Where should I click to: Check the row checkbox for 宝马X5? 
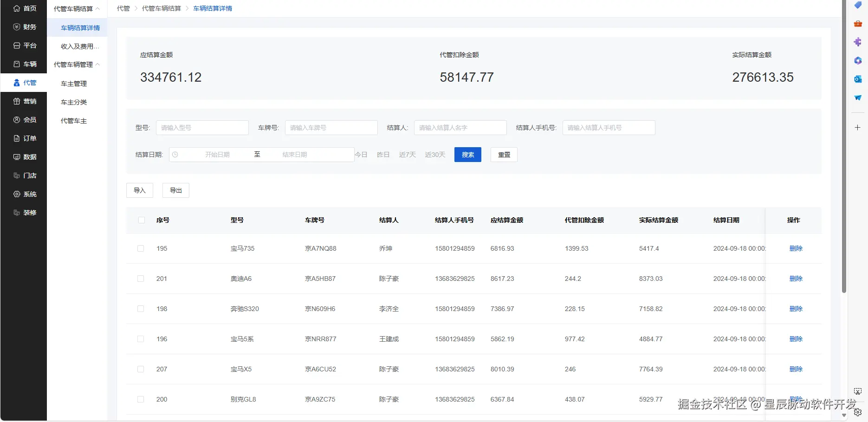pyautogui.click(x=141, y=369)
